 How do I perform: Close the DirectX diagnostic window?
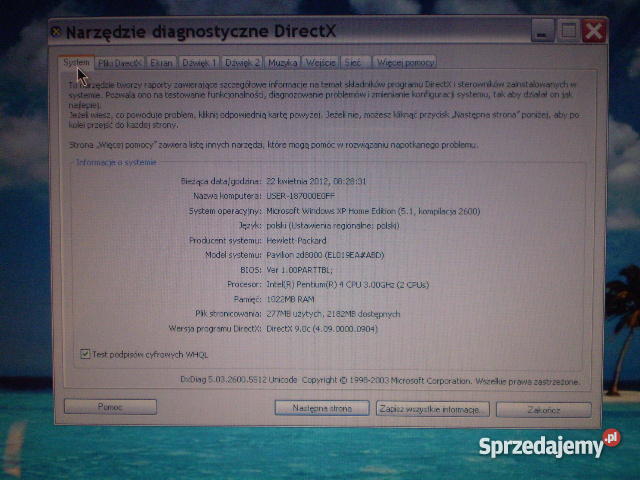(594, 31)
